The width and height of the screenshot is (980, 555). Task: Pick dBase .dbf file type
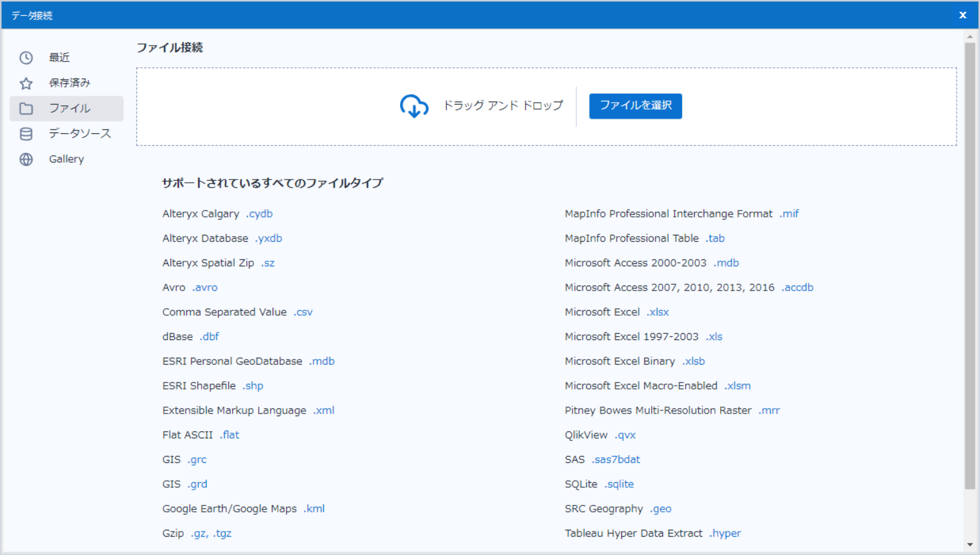tap(191, 337)
